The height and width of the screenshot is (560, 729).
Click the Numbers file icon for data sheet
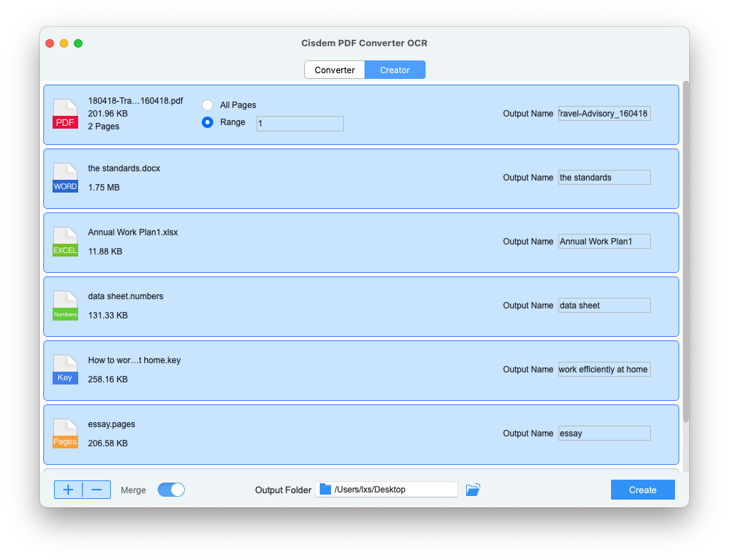pos(65,306)
